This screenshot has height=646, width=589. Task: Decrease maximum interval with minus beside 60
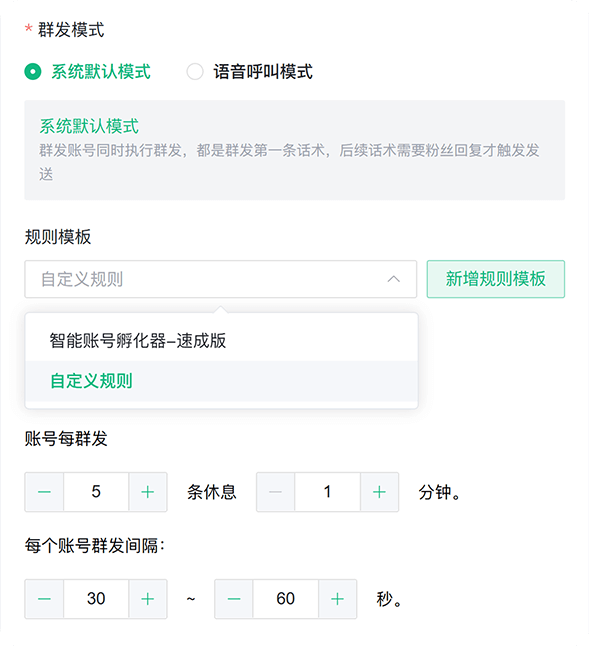click(x=234, y=599)
